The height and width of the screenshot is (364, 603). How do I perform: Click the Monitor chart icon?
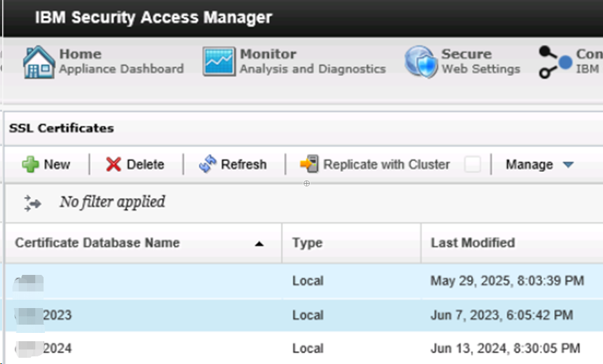click(219, 62)
